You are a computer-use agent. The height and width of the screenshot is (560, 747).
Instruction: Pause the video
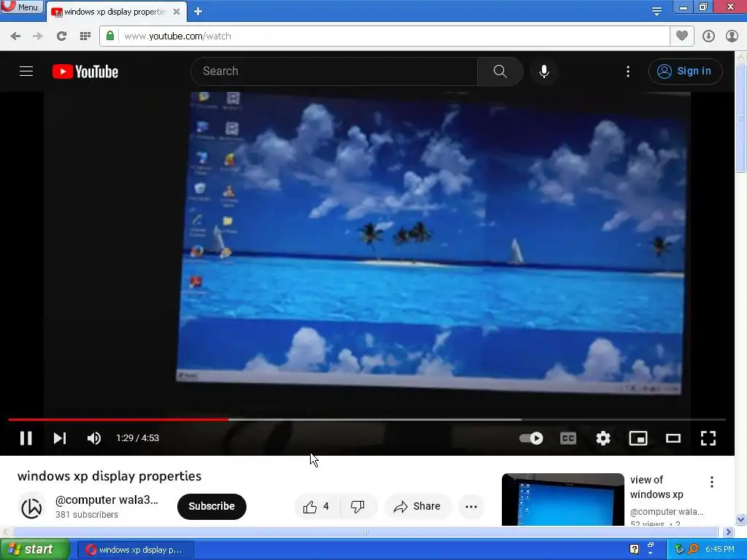[26, 438]
